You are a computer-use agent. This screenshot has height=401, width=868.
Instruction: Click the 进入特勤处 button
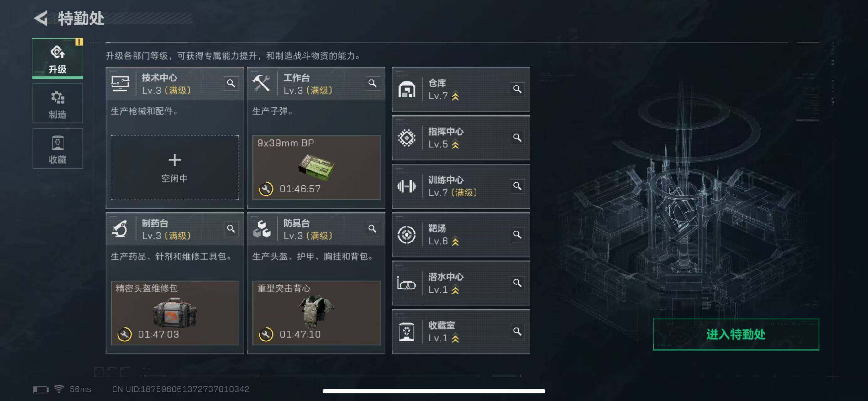[736, 334]
